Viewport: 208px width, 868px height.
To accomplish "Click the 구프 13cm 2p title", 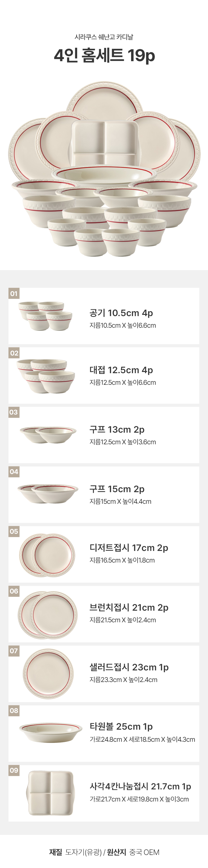I will point(117,429).
